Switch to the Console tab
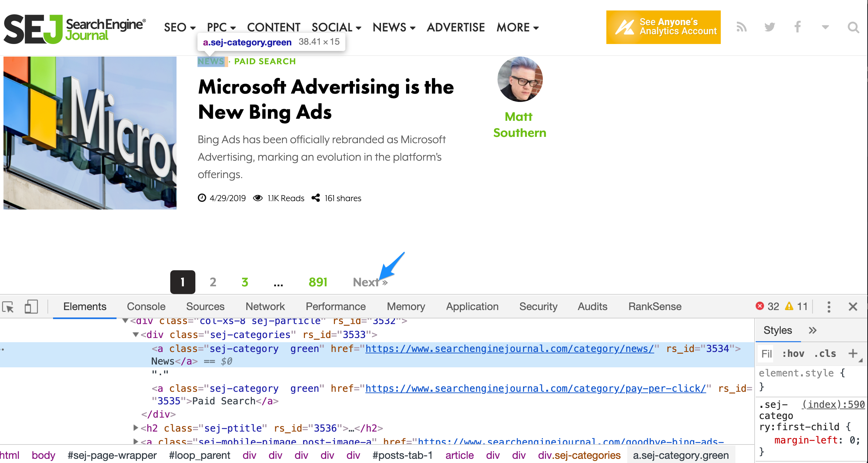868x463 pixels. 146,307
